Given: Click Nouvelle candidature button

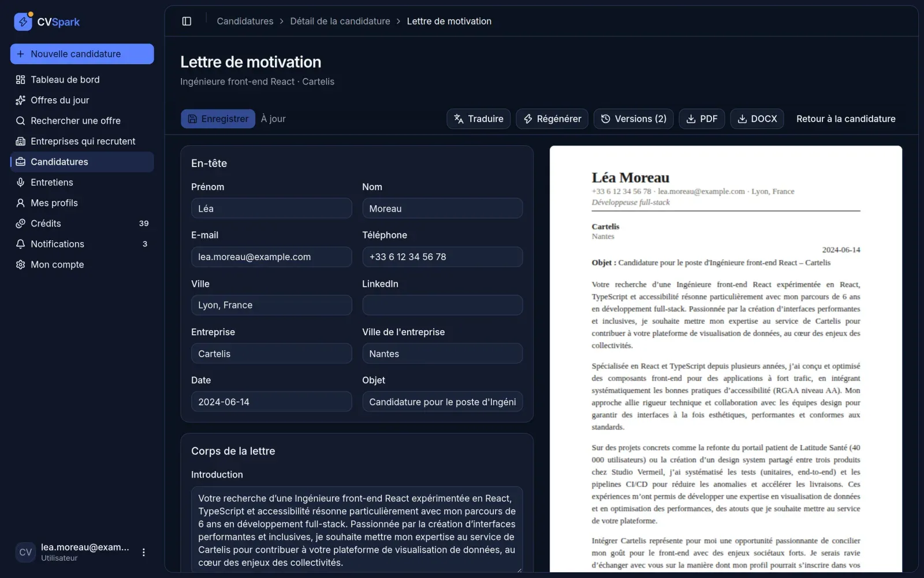Looking at the screenshot, I should [82, 54].
